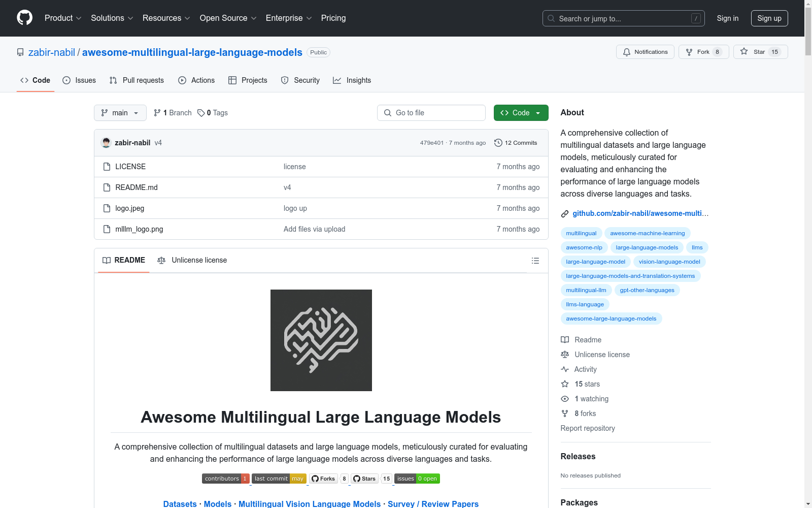Click the vision-language-model topic tag
The image size is (812, 508).
(x=669, y=262)
